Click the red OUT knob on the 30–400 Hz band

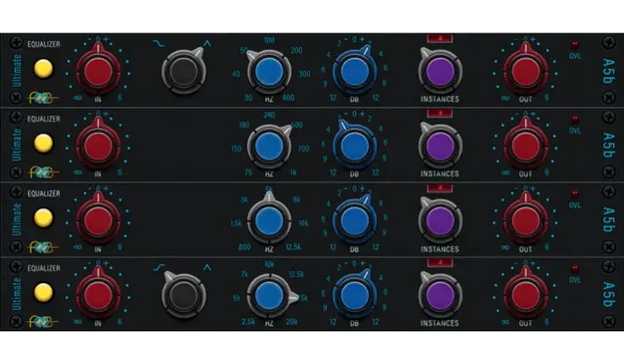pyautogui.click(x=525, y=72)
